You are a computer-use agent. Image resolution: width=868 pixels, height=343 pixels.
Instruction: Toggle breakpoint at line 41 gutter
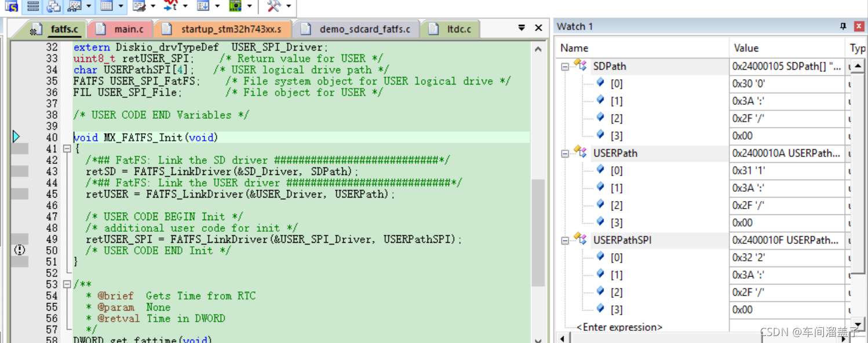point(20,149)
